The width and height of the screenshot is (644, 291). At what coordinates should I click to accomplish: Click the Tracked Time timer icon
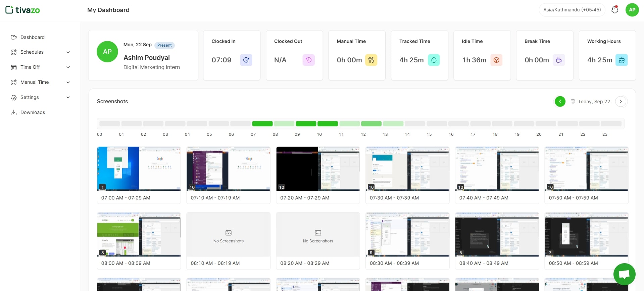click(x=434, y=60)
